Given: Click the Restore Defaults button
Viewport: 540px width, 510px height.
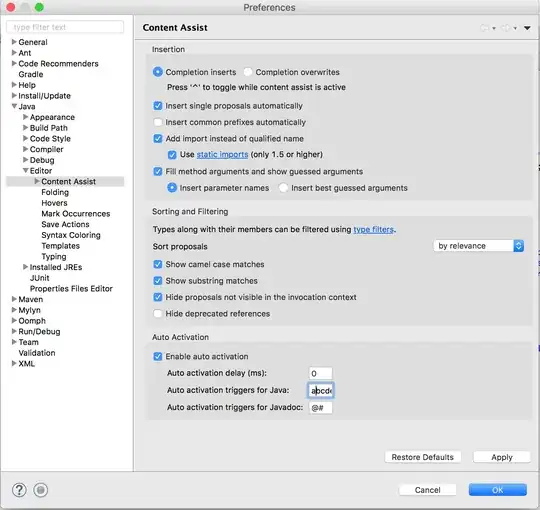Looking at the screenshot, I should coord(423,457).
